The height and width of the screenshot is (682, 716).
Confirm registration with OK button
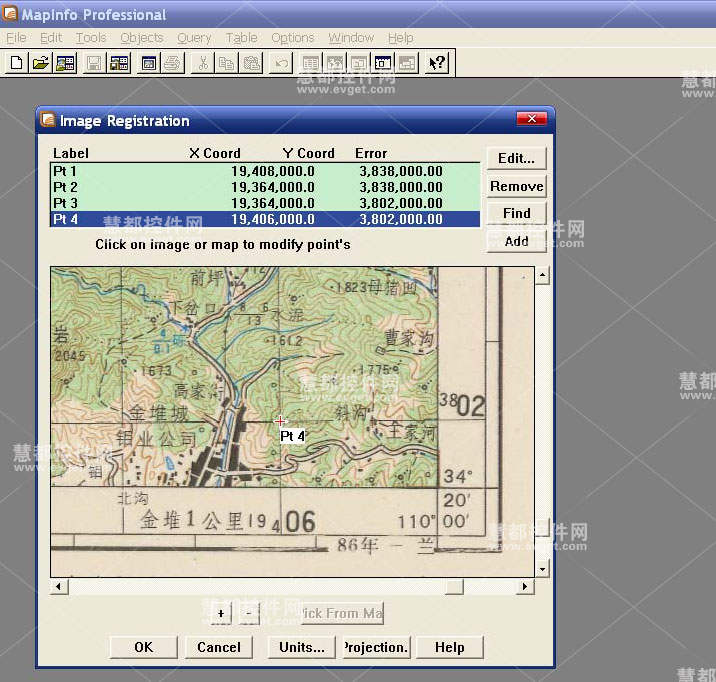tap(143, 647)
